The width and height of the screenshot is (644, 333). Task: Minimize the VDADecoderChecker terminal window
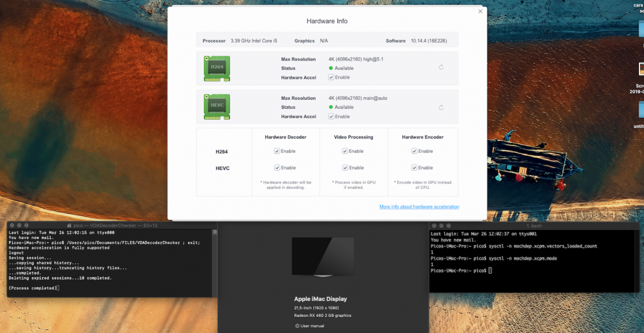point(19,225)
